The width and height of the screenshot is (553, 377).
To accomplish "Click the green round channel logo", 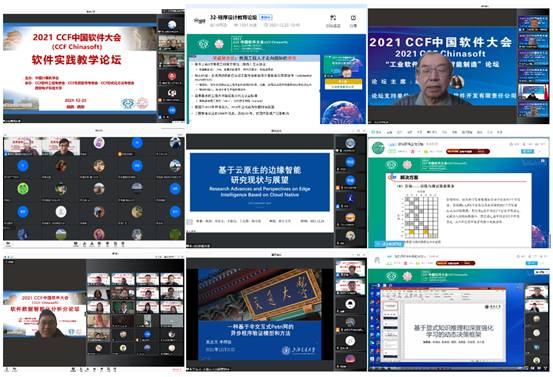I will (x=378, y=148).
